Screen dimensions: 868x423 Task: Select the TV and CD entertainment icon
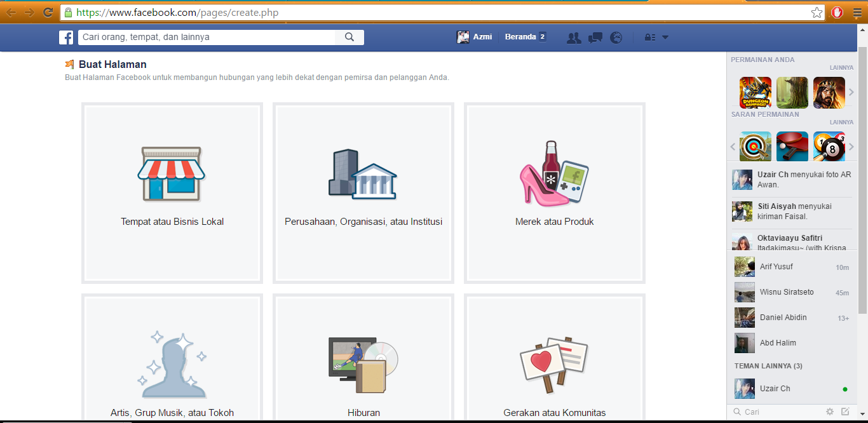point(363,365)
